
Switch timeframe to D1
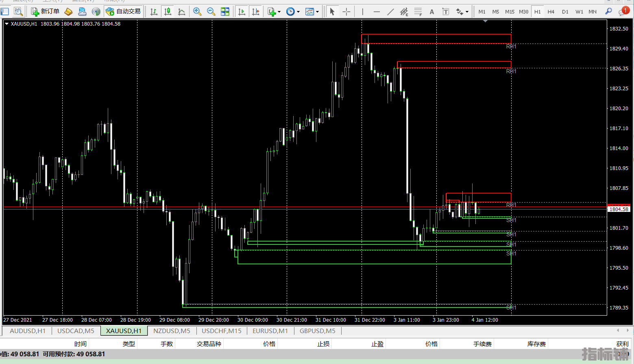565,11
